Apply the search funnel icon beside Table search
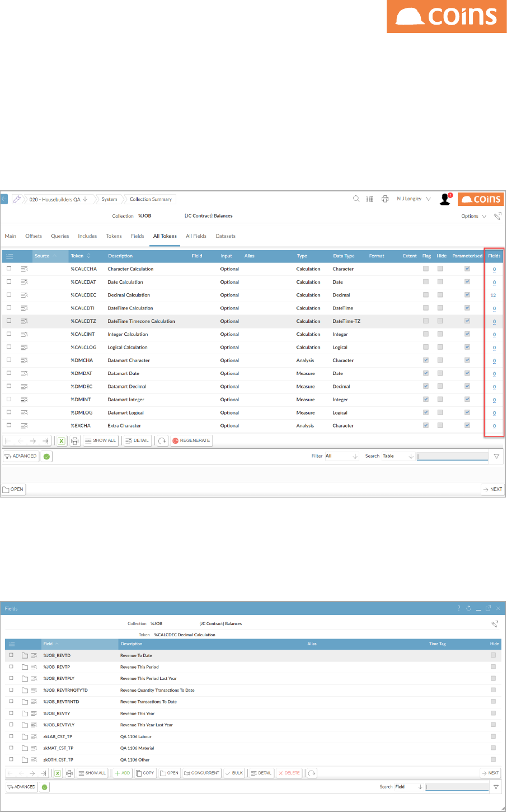 (x=496, y=456)
